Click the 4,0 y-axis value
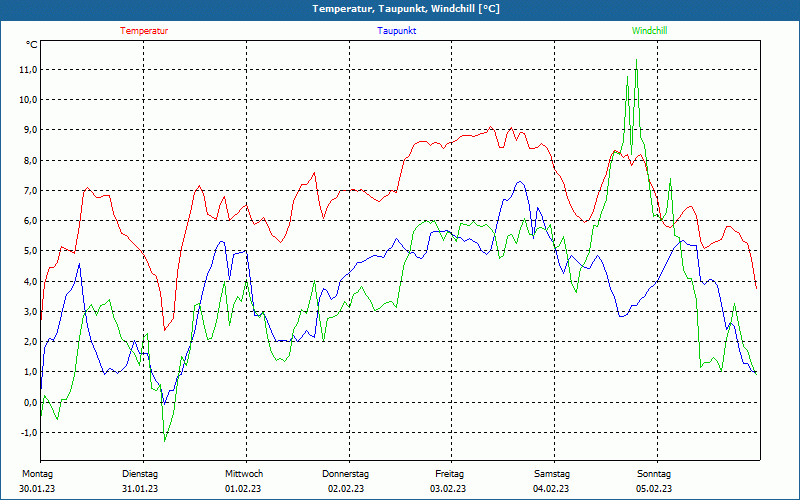800x500 pixels. [x=30, y=282]
